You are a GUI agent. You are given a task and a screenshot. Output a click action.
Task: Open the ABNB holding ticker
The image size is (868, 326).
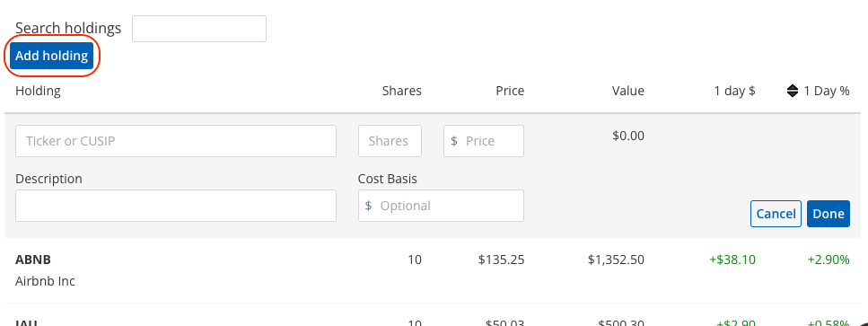(x=33, y=260)
